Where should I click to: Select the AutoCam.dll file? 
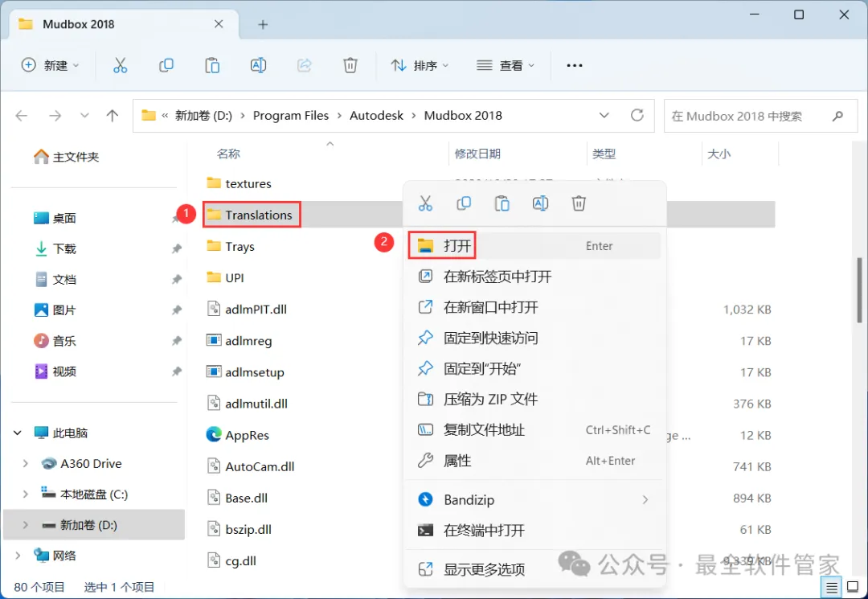(250, 466)
